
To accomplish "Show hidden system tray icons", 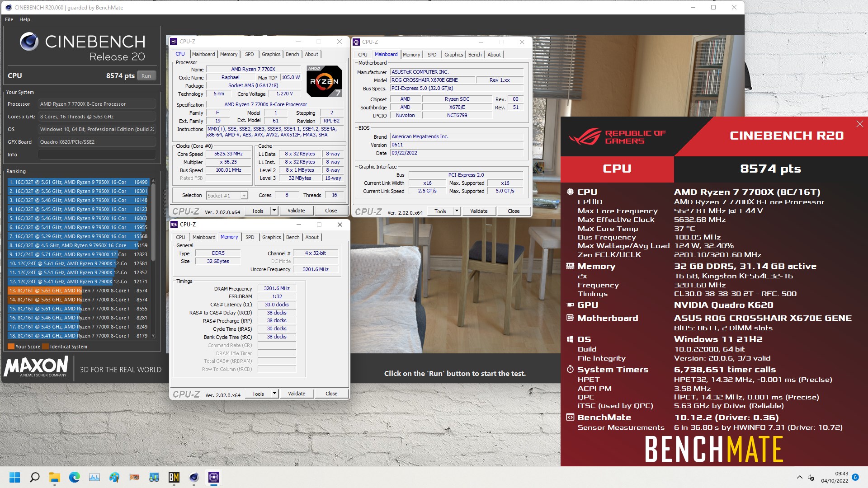I will 799,477.
